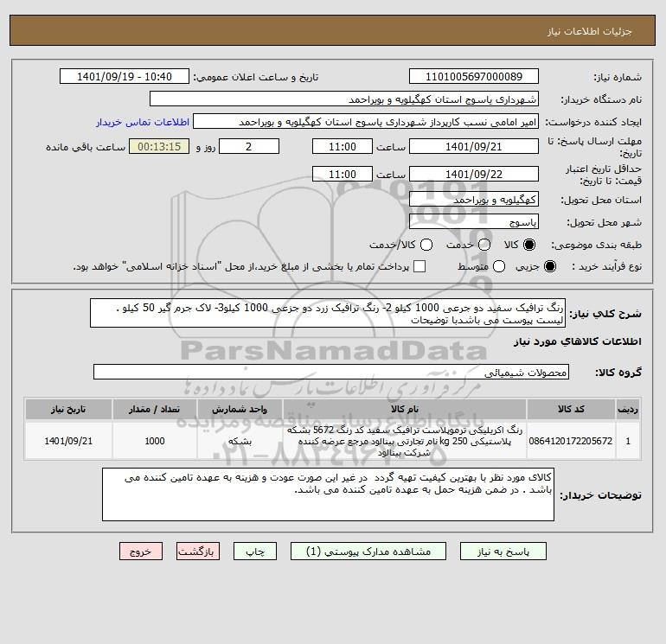Click the request creator name field

[x=366, y=121]
